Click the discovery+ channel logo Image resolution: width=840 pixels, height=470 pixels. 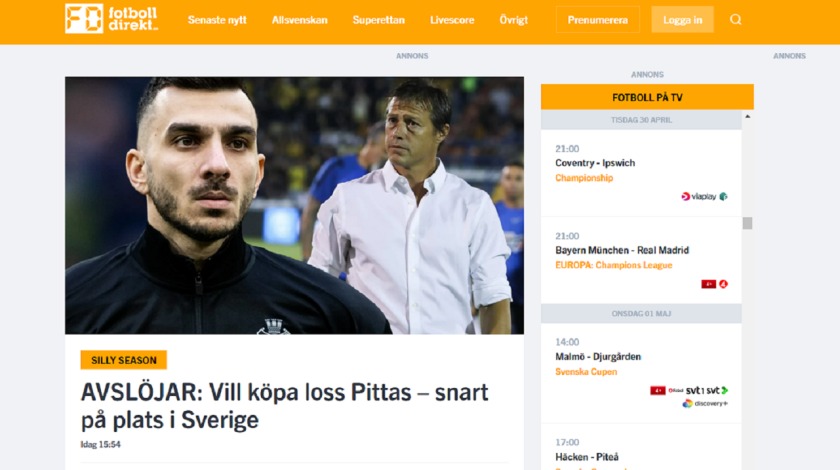tap(705, 404)
